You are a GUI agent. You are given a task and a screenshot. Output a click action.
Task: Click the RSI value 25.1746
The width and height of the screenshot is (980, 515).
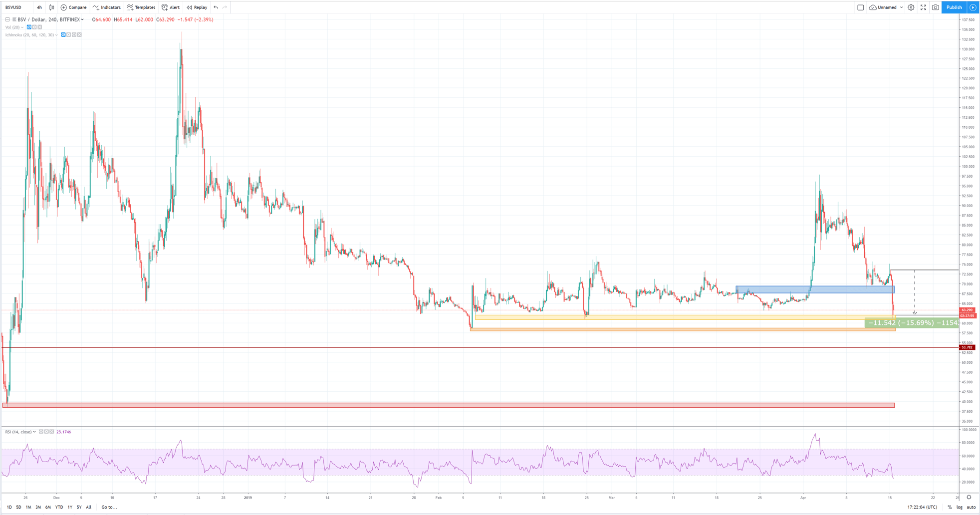pos(64,432)
